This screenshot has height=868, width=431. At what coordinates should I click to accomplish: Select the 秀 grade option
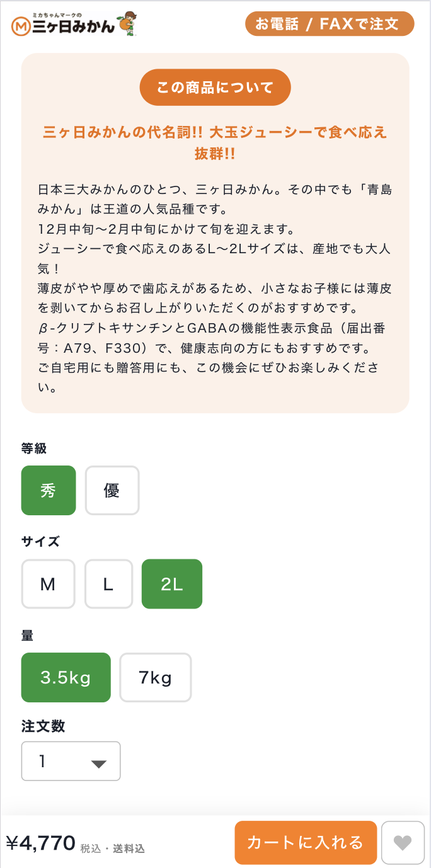coord(49,490)
